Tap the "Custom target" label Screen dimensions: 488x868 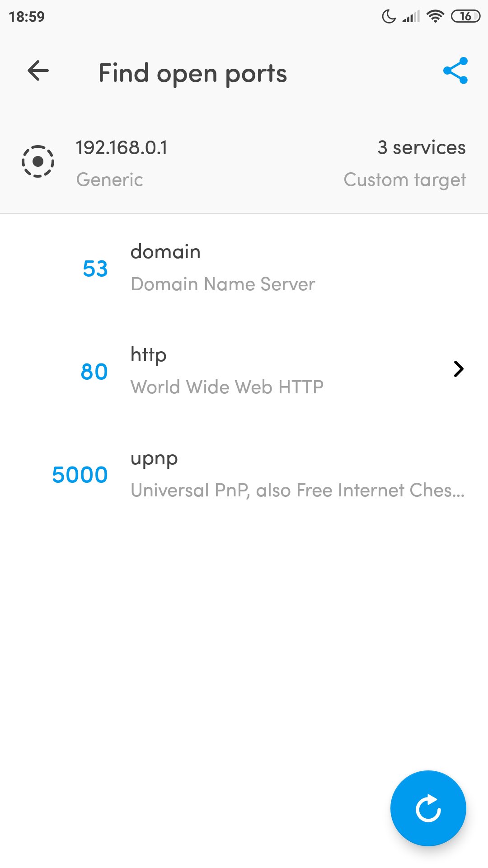point(404,180)
